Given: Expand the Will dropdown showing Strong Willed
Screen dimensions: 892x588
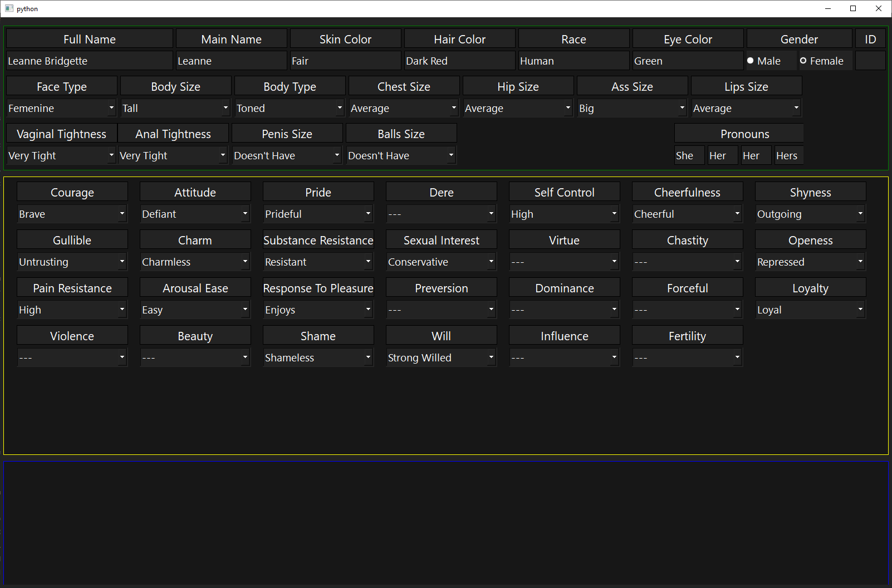Looking at the screenshot, I should click(x=441, y=358).
